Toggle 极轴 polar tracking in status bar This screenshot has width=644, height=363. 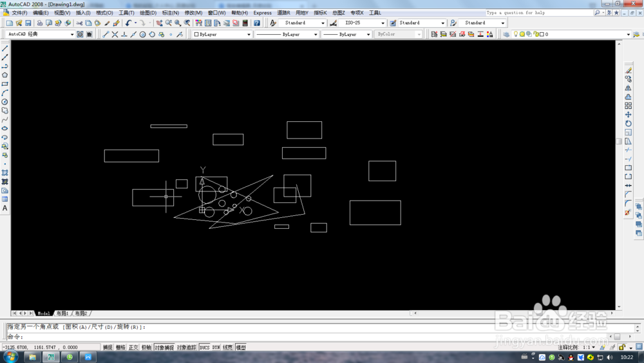tap(146, 348)
